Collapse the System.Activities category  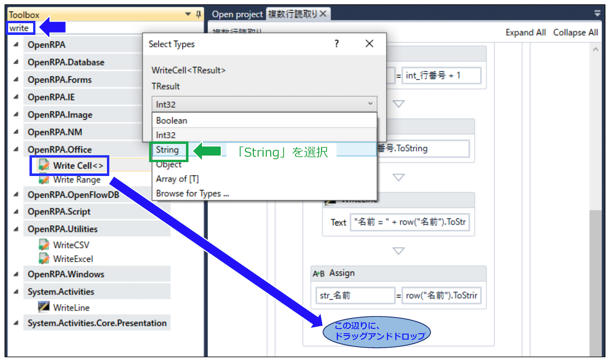click(16, 292)
